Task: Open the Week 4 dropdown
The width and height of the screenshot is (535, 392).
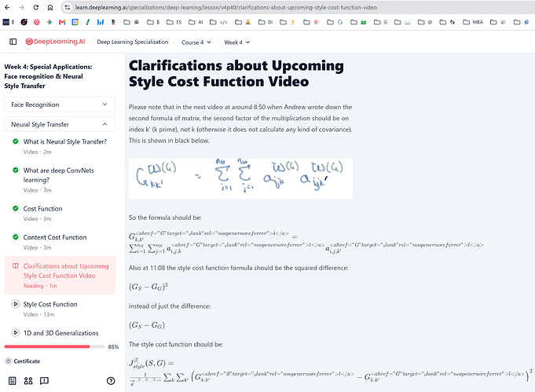Action: 236,42
